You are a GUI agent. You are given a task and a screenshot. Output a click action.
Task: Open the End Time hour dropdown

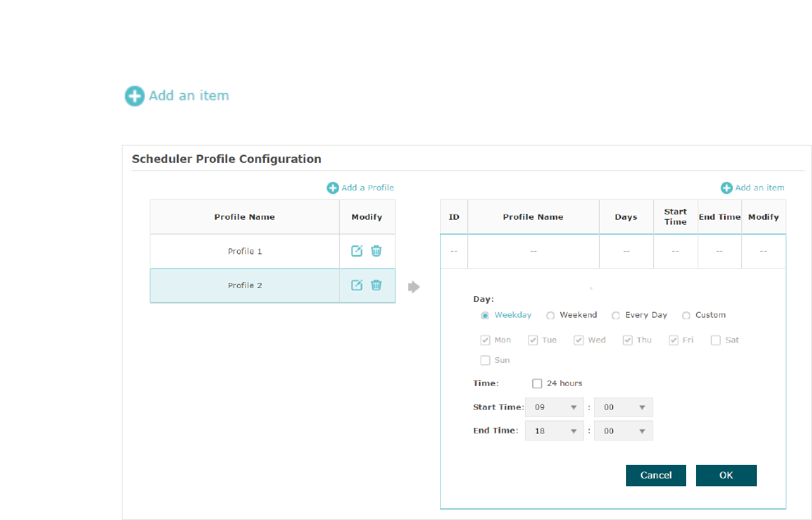coord(554,431)
